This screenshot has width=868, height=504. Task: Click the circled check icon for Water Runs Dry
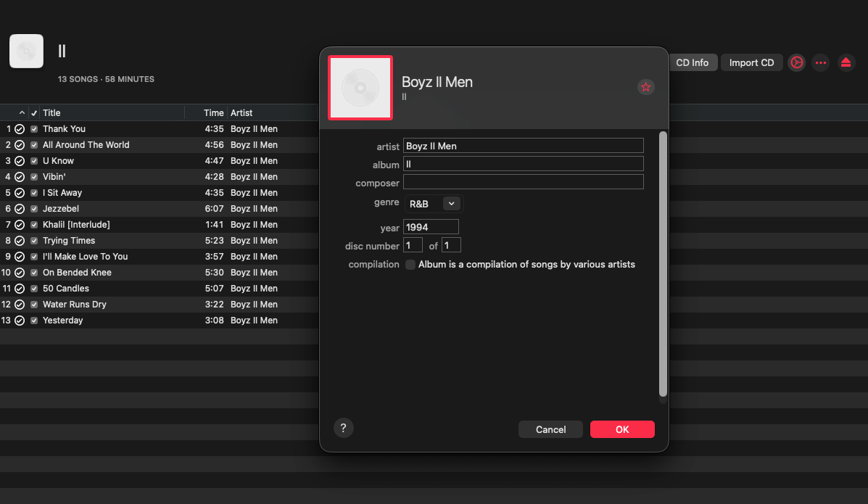pos(20,305)
